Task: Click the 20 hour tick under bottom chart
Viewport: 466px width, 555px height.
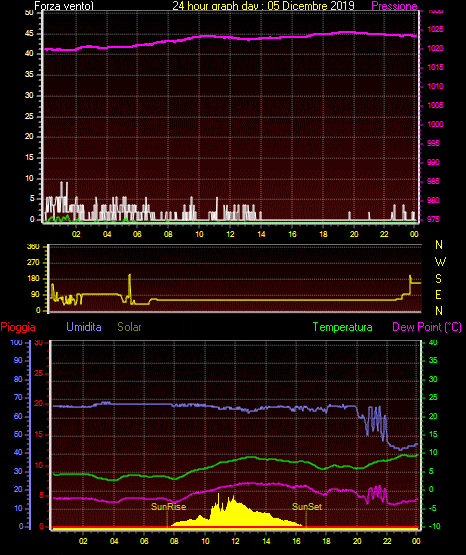Action: (357, 541)
